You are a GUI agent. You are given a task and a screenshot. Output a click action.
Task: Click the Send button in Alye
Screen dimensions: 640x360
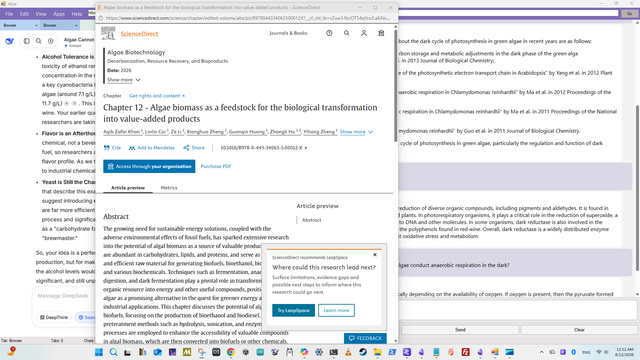(x=460, y=329)
